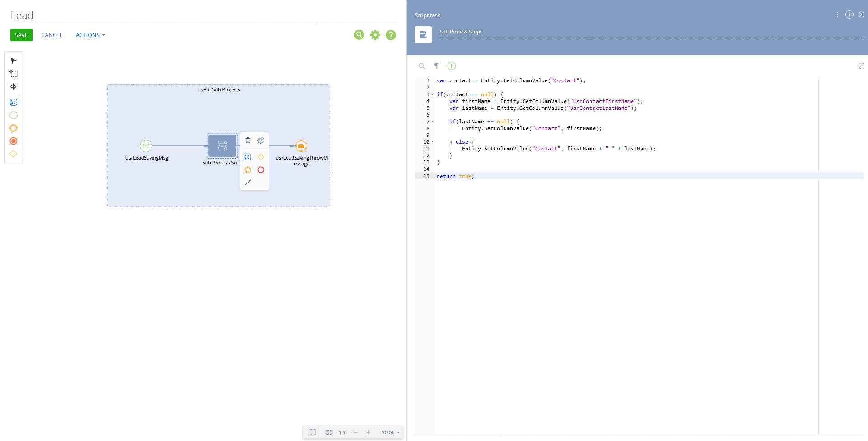This screenshot has width=868, height=441.
Task: Select the space move tool
Action: [14, 87]
